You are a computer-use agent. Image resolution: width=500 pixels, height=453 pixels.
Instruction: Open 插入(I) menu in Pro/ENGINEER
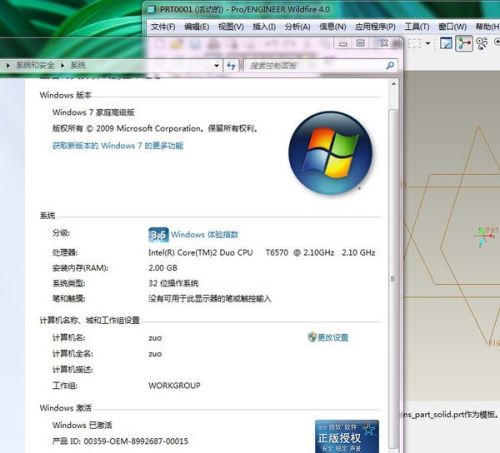264,27
